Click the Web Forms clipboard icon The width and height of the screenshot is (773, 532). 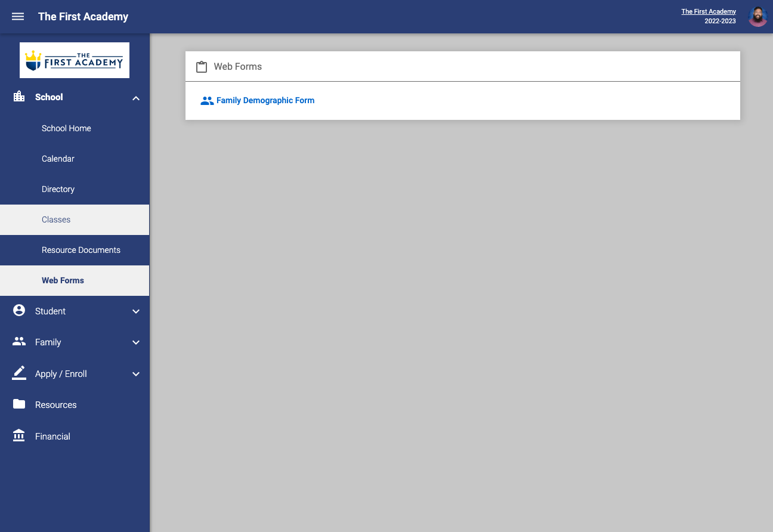coord(202,67)
